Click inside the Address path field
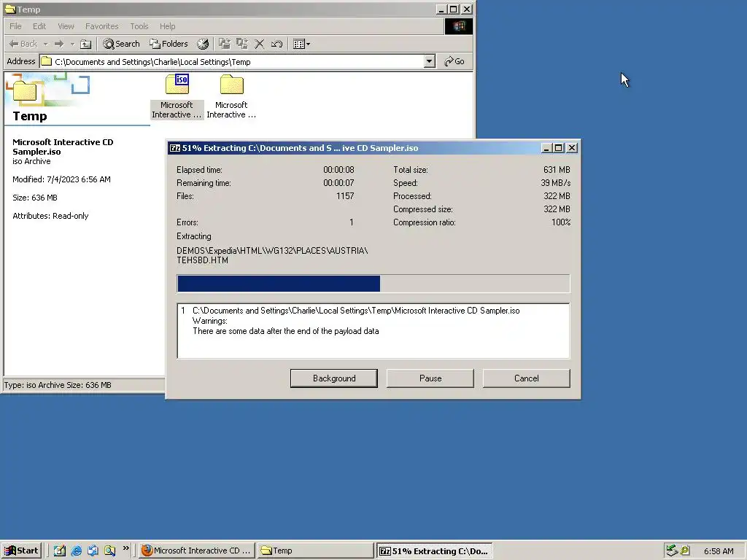 coord(232,61)
